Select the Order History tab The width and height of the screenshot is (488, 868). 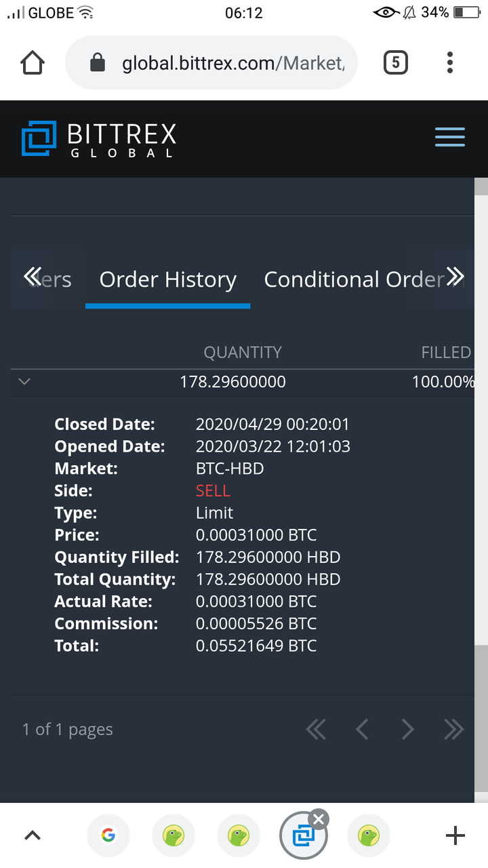pyautogui.click(x=168, y=279)
